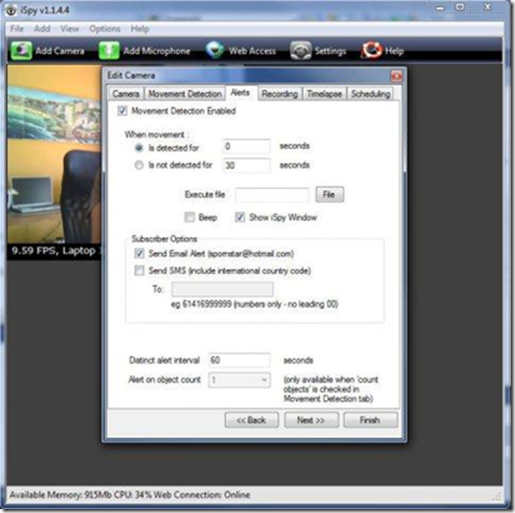The width and height of the screenshot is (515, 513).
Task: Open the Help menu in menu bar
Action: click(140, 29)
